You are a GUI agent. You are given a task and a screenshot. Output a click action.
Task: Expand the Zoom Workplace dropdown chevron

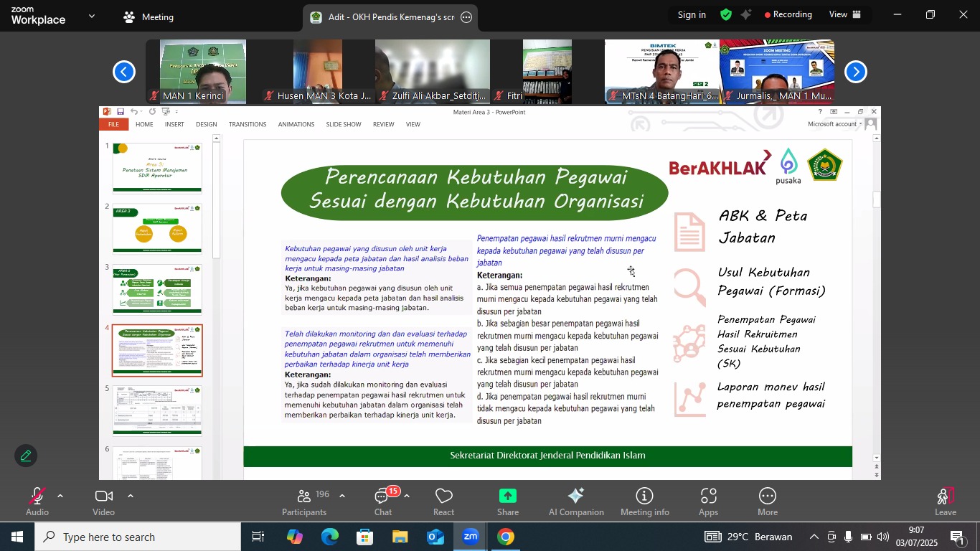click(92, 16)
